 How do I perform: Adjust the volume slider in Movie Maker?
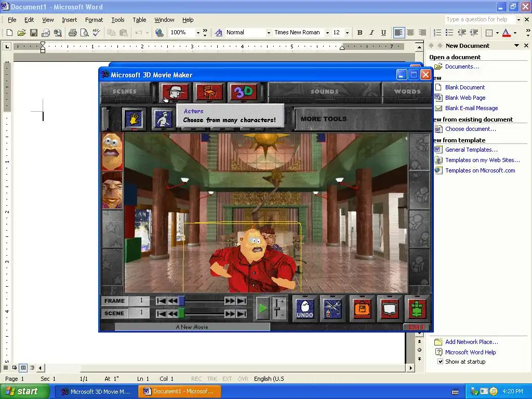pos(278,309)
